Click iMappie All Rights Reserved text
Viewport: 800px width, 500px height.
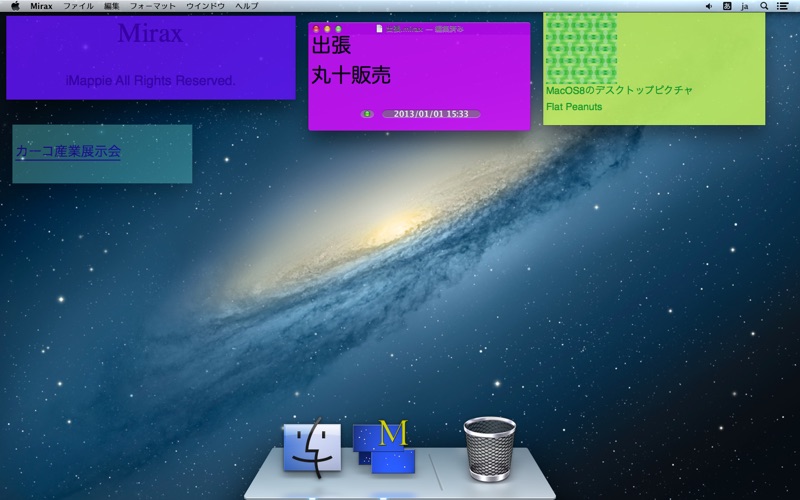151,81
